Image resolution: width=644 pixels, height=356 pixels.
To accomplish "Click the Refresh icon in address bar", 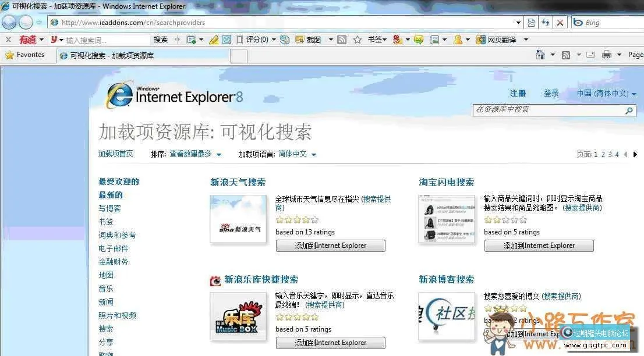I will pos(546,23).
